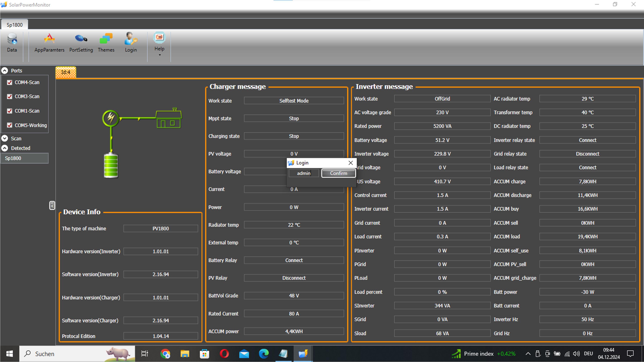This screenshot has width=644, height=362.
Task: Close the Login dialog
Action: [x=351, y=163]
